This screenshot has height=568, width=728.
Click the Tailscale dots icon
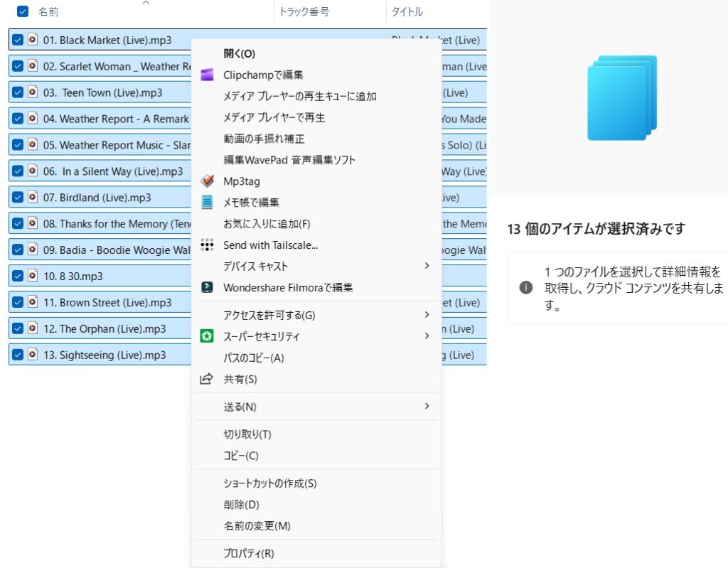tap(207, 245)
